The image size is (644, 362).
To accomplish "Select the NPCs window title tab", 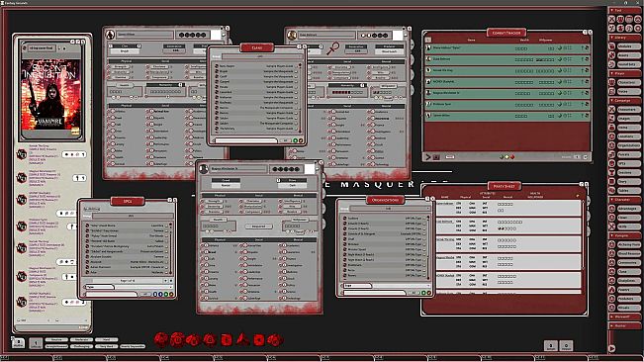I will pos(128,201).
